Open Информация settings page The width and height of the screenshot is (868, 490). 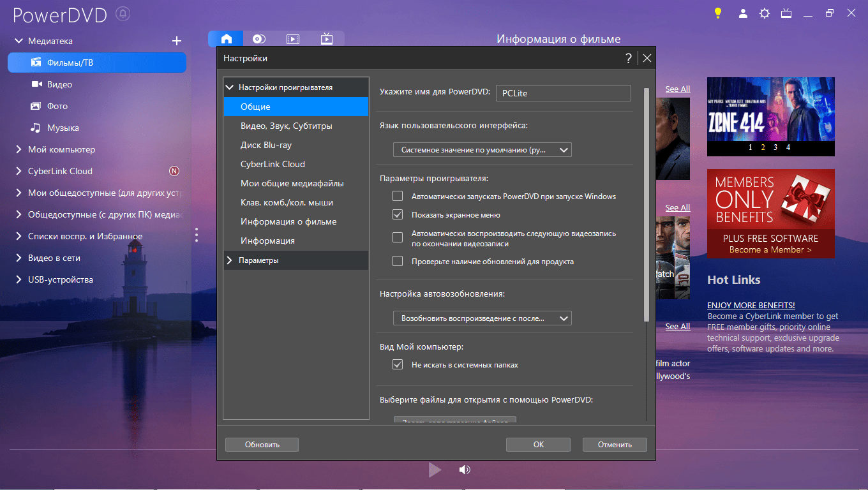tap(296, 241)
